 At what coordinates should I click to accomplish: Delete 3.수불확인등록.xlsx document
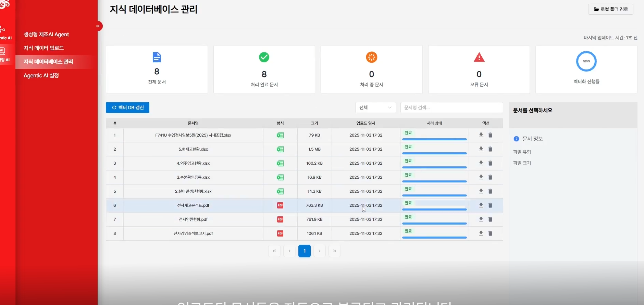[x=490, y=177]
